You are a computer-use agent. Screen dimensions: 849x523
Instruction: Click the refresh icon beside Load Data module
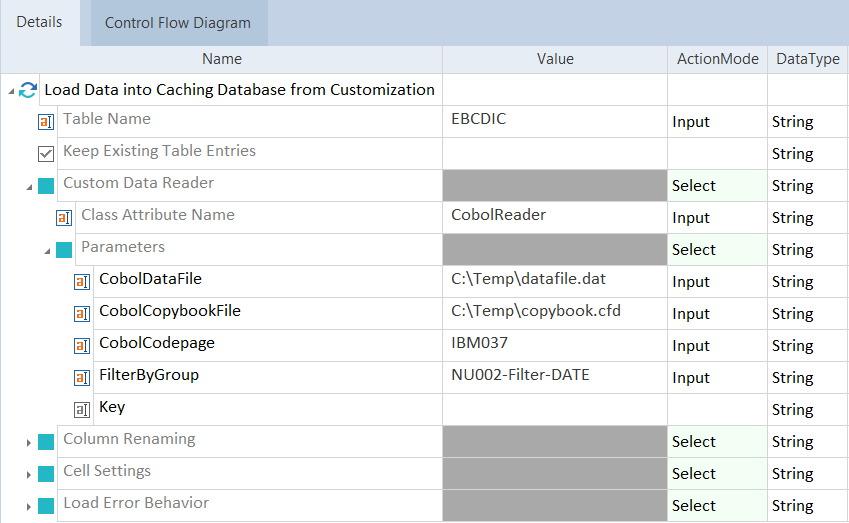(x=28, y=90)
